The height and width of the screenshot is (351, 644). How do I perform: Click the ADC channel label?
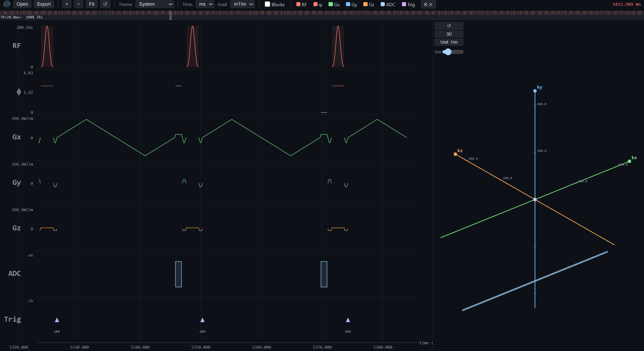tap(15, 273)
